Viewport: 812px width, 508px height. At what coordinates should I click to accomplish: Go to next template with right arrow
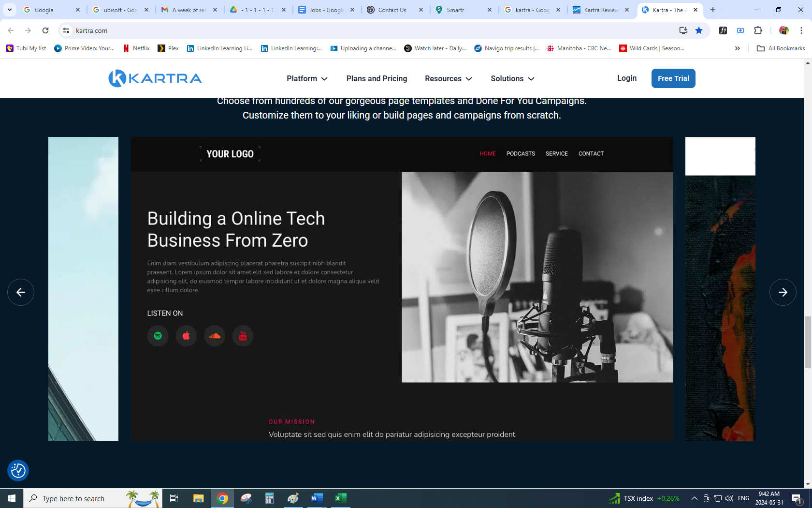[x=783, y=292]
